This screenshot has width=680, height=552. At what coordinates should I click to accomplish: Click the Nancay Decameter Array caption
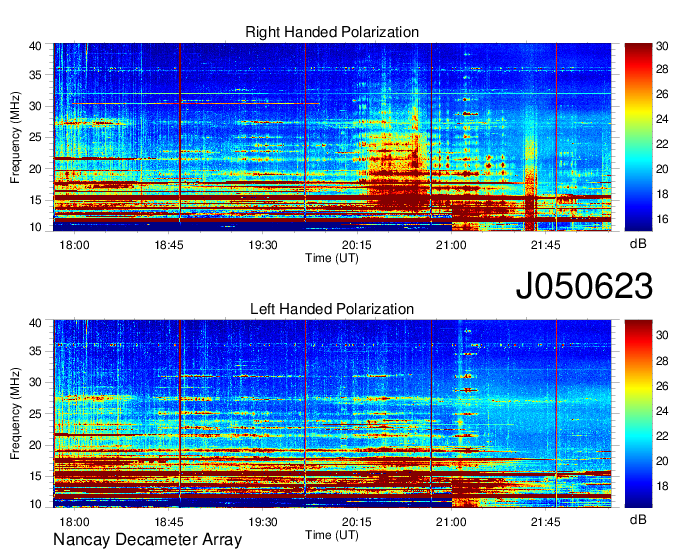147,540
